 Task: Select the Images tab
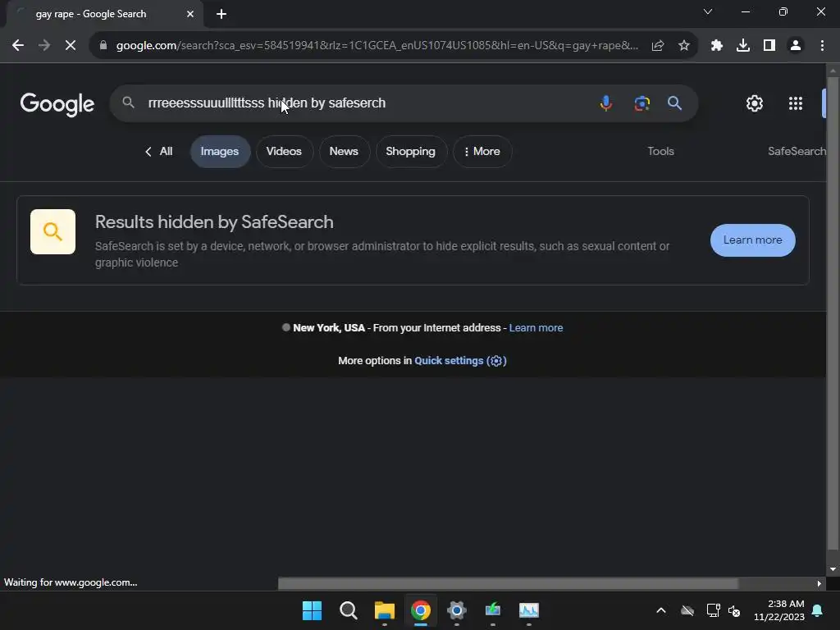coord(220,152)
